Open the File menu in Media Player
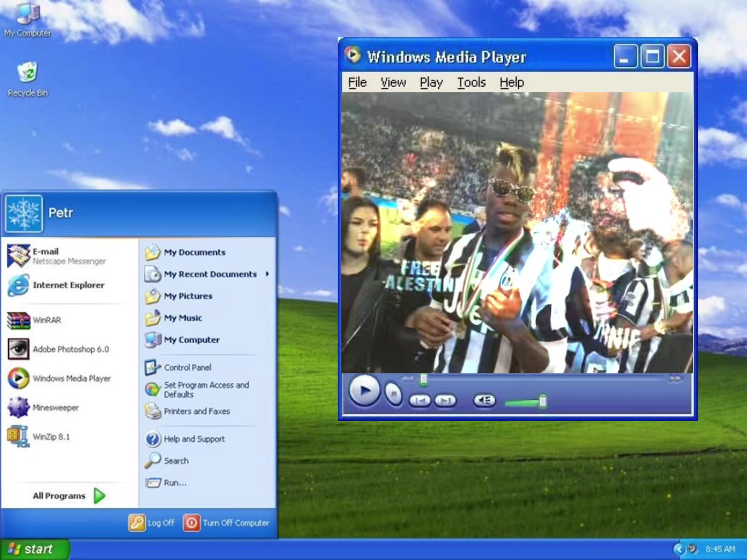Screen dimensions: 747x560 click(x=357, y=82)
